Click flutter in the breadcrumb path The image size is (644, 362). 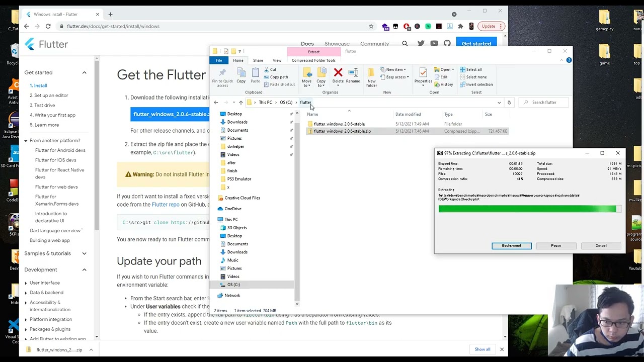click(305, 103)
